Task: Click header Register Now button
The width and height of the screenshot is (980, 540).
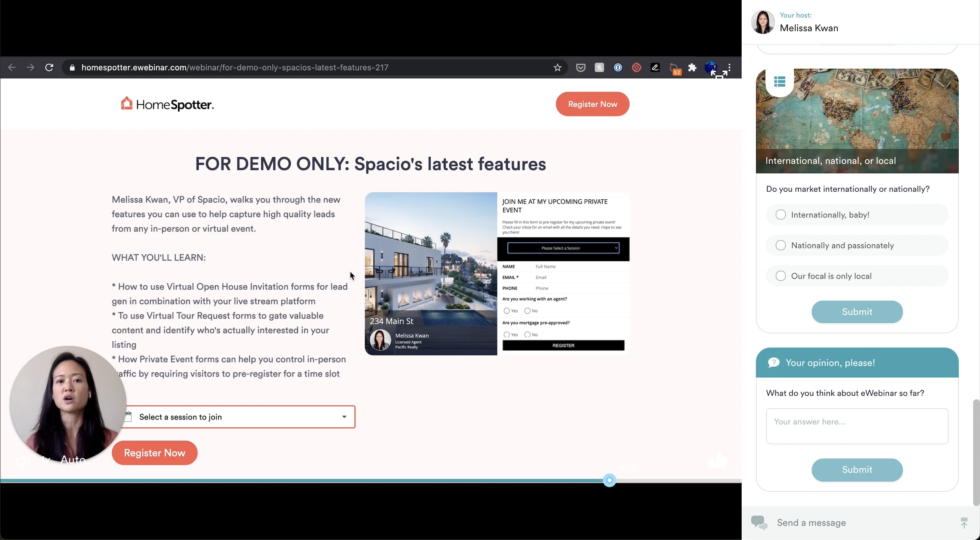Action: (x=592, y=104)
